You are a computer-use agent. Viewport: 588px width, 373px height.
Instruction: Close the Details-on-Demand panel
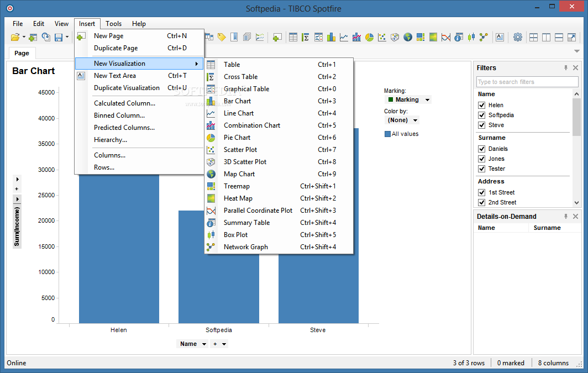(576, 216)
